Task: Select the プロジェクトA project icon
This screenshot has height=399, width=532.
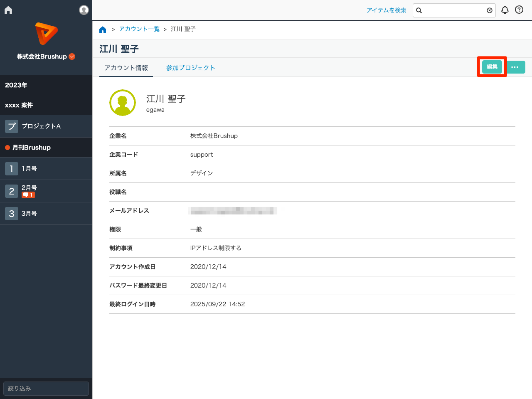Action: tap(11, 126)
